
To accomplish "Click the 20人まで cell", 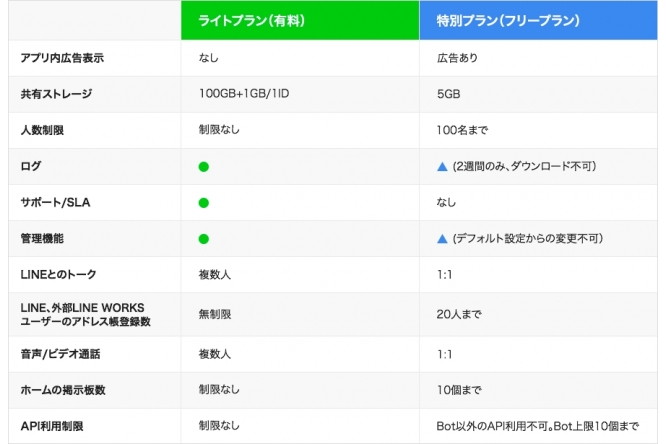I will coord(459,314).
